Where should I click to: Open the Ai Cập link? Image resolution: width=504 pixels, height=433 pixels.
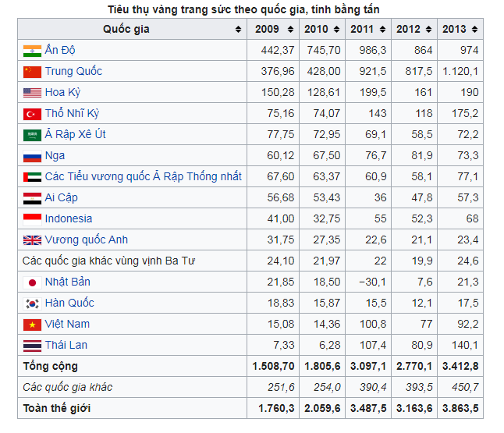point(61,197)
